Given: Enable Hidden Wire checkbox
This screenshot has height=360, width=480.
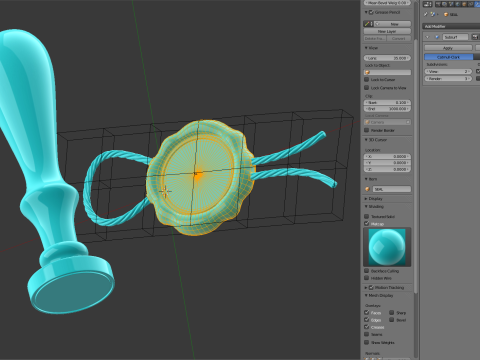Looking at the screenshot, I should 367,278.
